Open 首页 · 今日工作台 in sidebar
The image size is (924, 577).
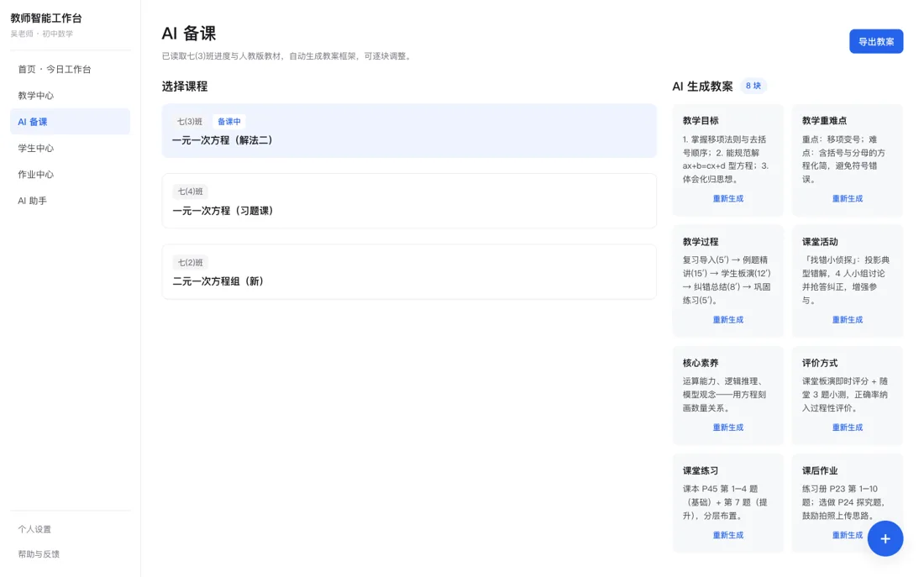tap(70, 69)
